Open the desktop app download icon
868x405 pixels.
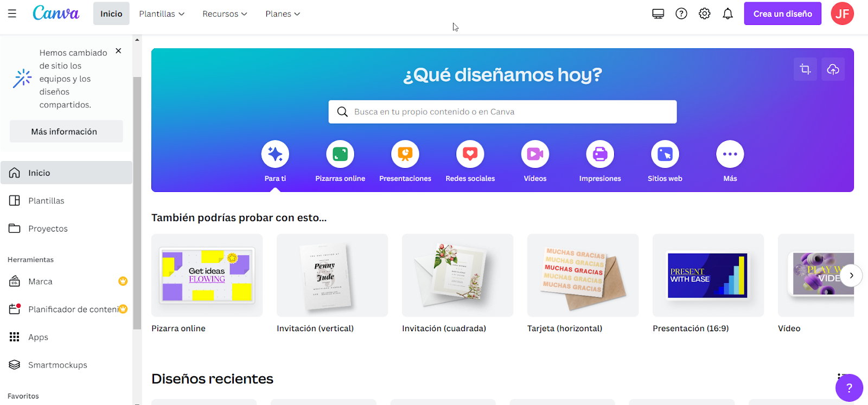pyautogui.click(x=658, y=14)
